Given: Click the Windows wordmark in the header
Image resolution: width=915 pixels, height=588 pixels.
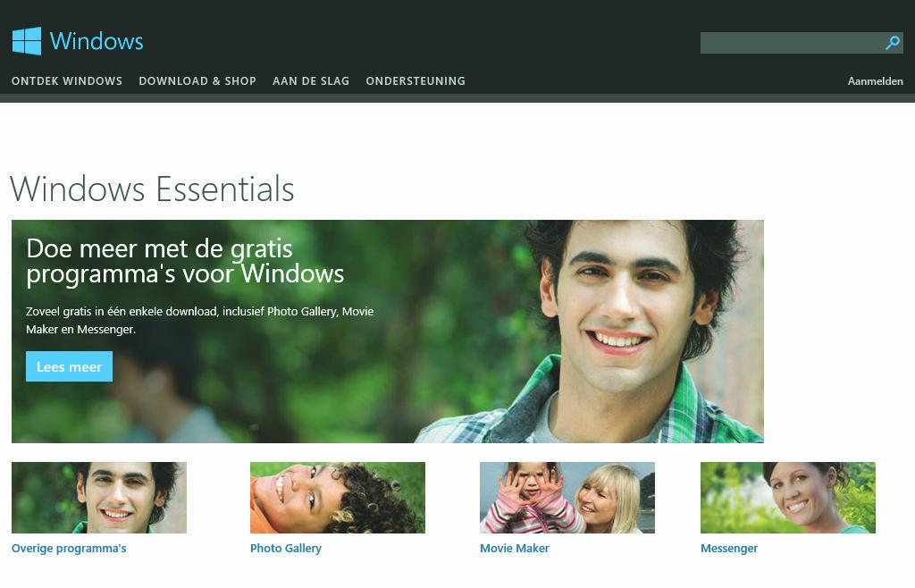Looking at the screenshot, I should 97,41.
